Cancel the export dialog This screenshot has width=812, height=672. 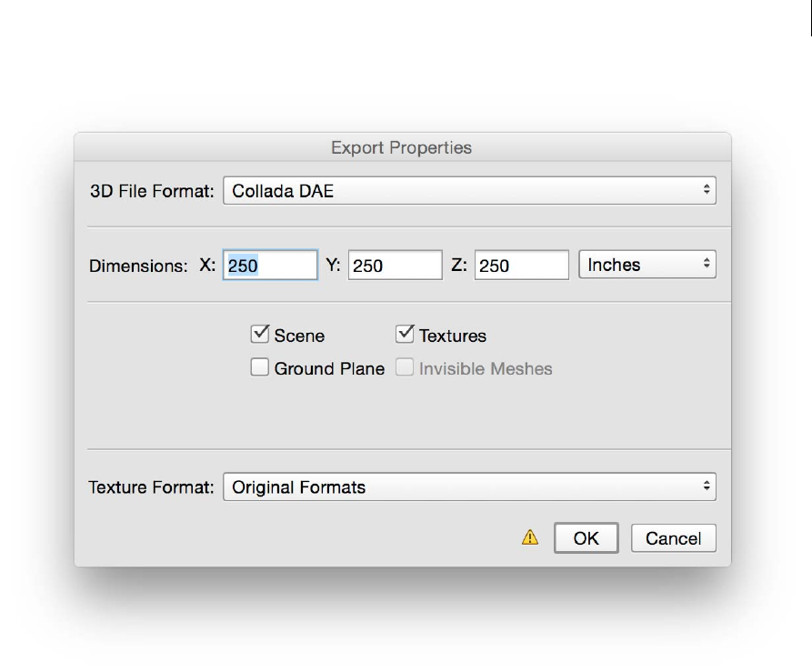click(673, 537)
